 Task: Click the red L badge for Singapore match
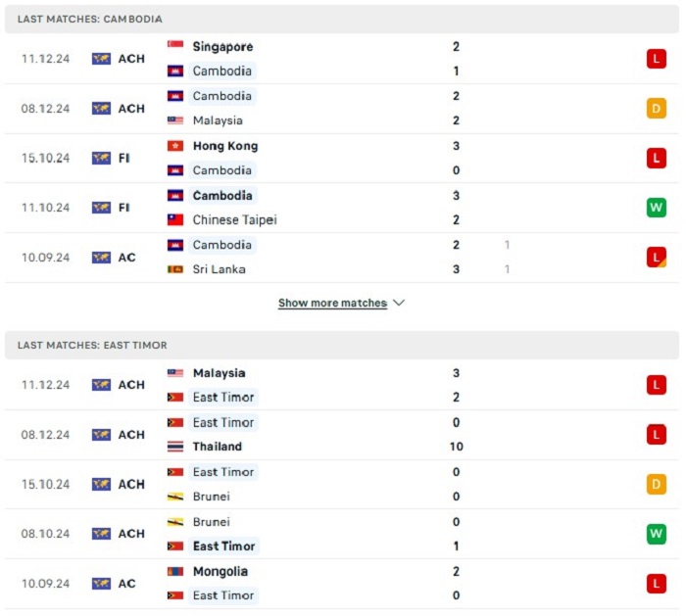(657, 59)
